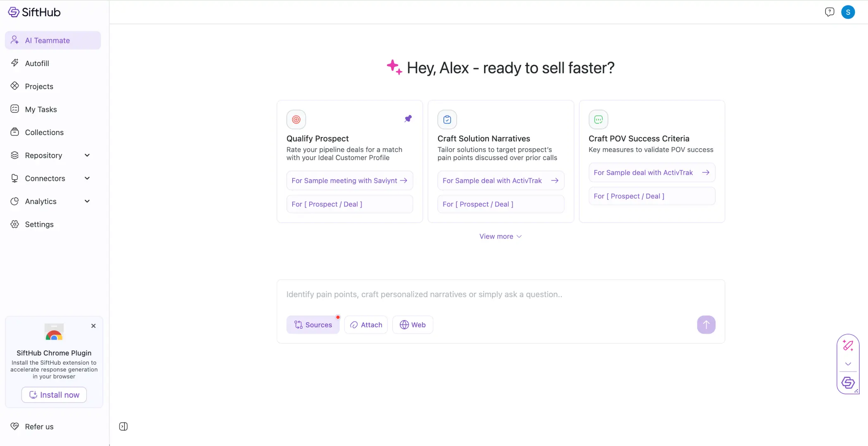Send the message with arrow button

[x=706, y=325]
